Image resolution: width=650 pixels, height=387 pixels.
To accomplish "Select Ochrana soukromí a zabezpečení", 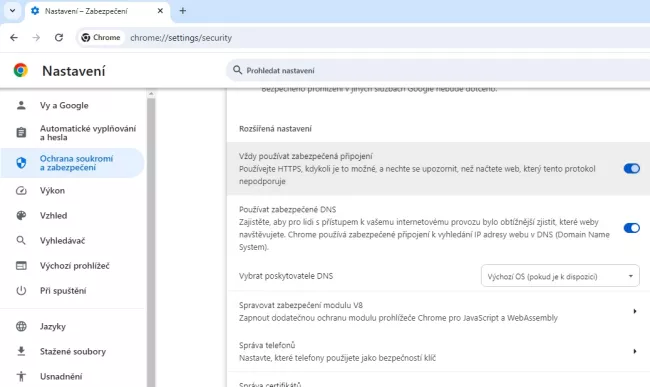I will click(x=73, y=163).
